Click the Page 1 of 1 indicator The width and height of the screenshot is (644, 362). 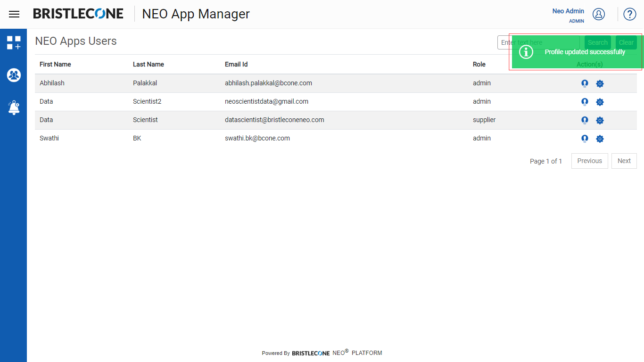pos(546,161)
